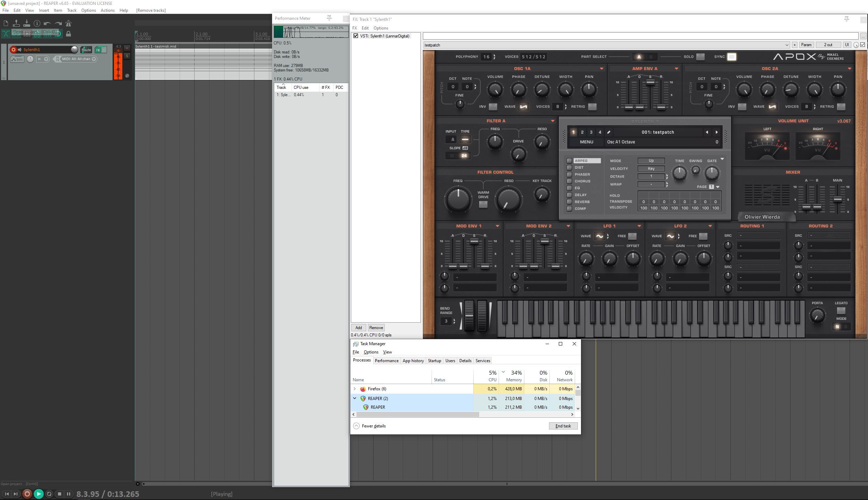Open FILTER A section dropdown arrow
Screen dimensions: 868x500
coord(552,121)
